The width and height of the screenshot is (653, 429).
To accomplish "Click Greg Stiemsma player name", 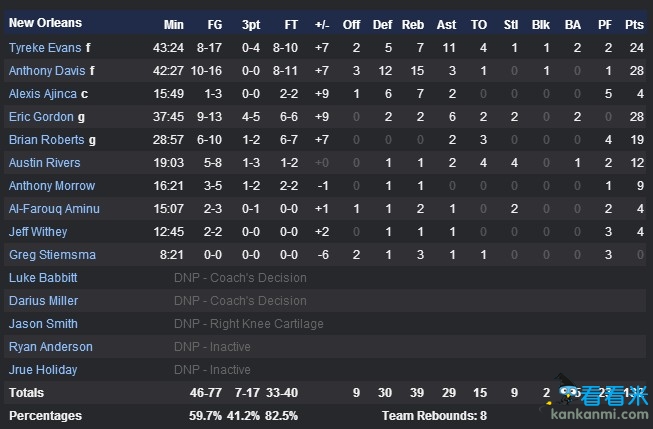I will 52,254.
